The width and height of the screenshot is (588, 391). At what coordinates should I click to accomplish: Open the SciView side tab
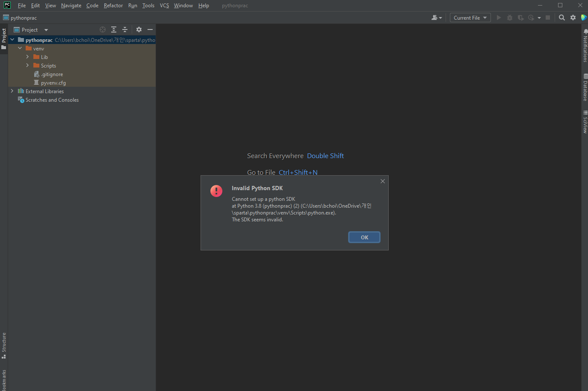pos(585,122)
